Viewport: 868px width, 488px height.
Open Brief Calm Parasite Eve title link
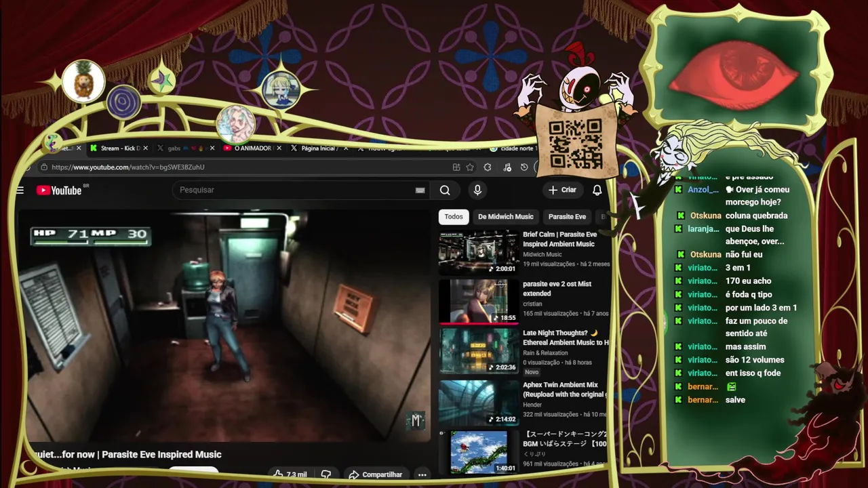[559, 239]
